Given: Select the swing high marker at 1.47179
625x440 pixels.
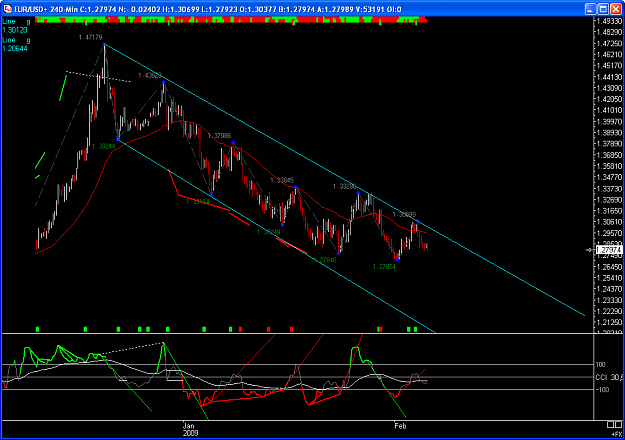Looking at the screenshot, I should [x=104, y=44].
